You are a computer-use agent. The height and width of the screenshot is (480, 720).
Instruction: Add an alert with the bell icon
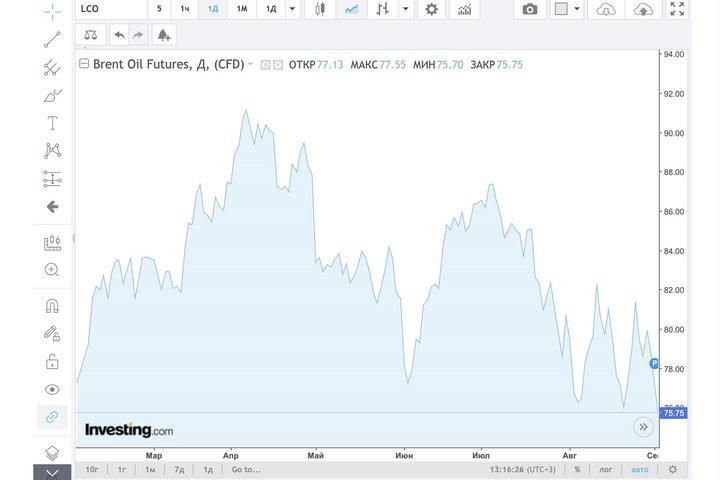(163, 34)
